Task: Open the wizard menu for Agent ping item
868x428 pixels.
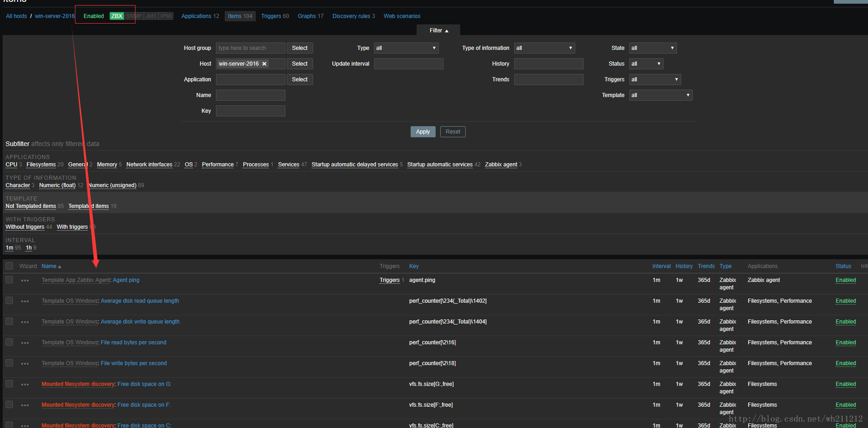Action: tap(25, 280)
